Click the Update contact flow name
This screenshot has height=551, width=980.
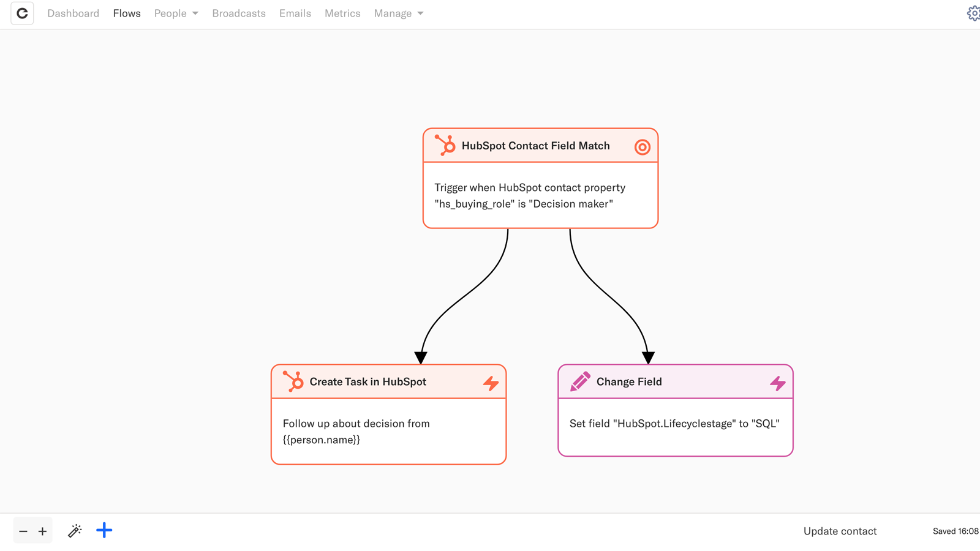tap(840, 531)
